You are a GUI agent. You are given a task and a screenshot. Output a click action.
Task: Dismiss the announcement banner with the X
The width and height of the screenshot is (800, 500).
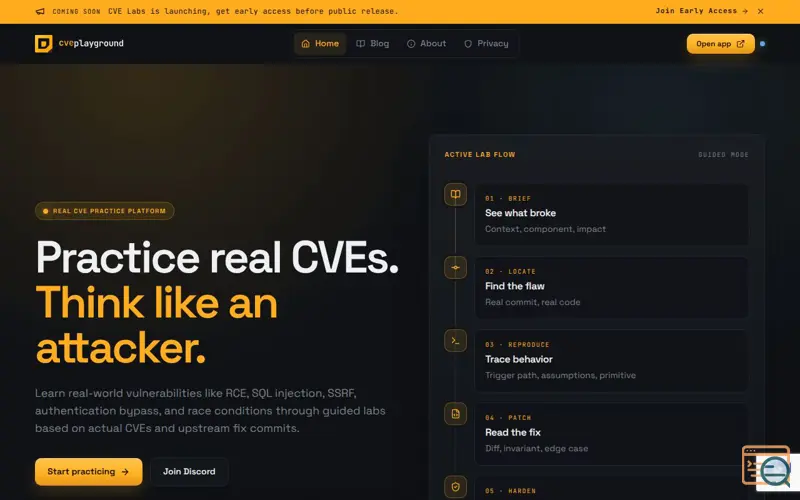760,11
